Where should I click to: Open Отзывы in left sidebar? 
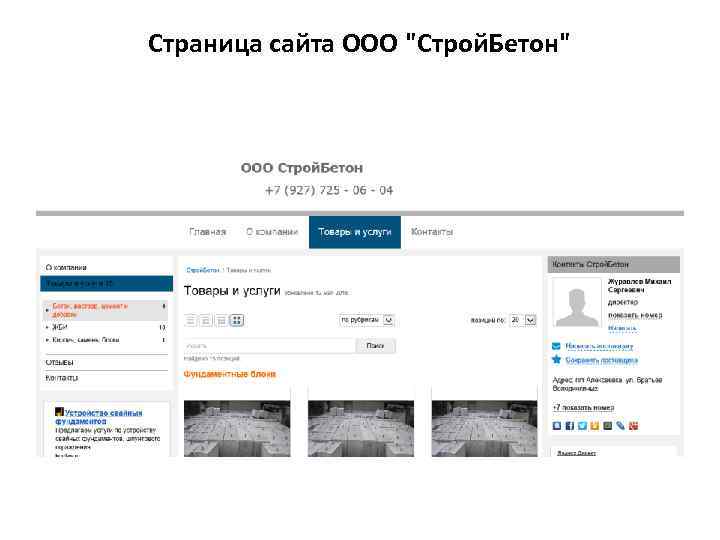[x=59, y=362]
